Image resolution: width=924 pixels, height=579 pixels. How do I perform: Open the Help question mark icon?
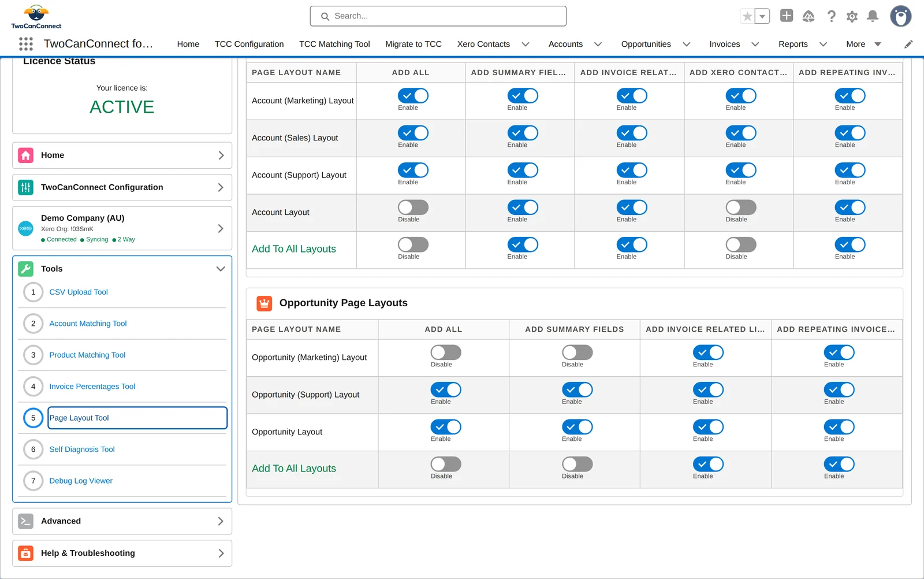(x=831, y=16)
